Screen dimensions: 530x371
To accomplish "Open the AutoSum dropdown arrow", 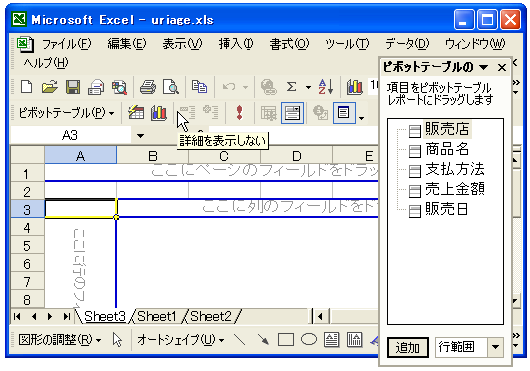I will pyautogui.click(x=308, y=87).
